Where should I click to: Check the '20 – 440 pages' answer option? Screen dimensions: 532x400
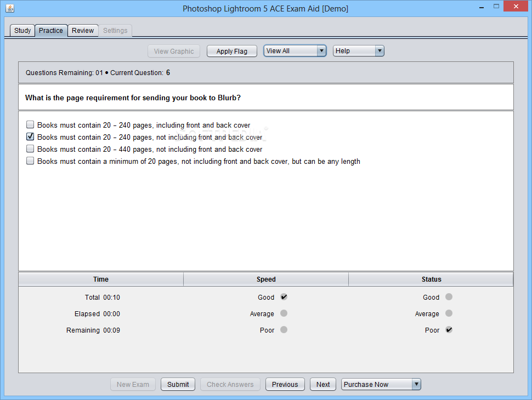click(x=30, y=149)
